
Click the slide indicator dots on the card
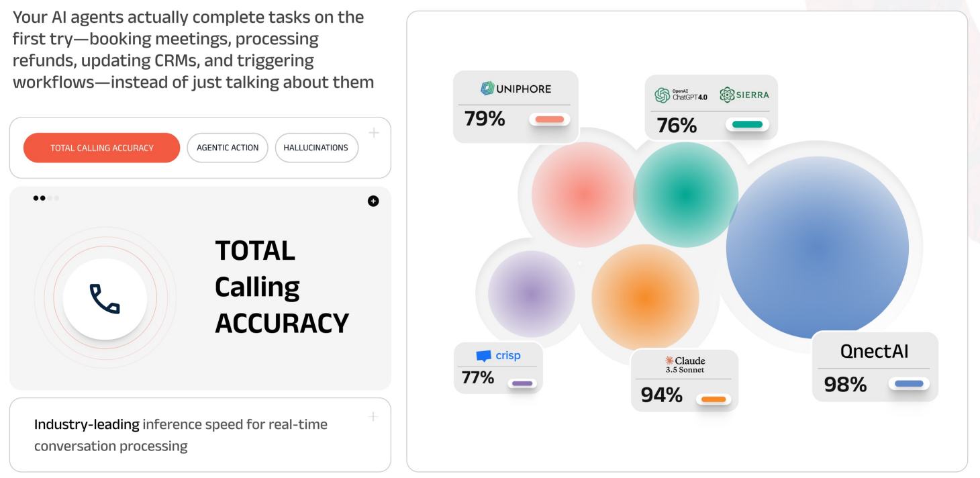(46, 198)
